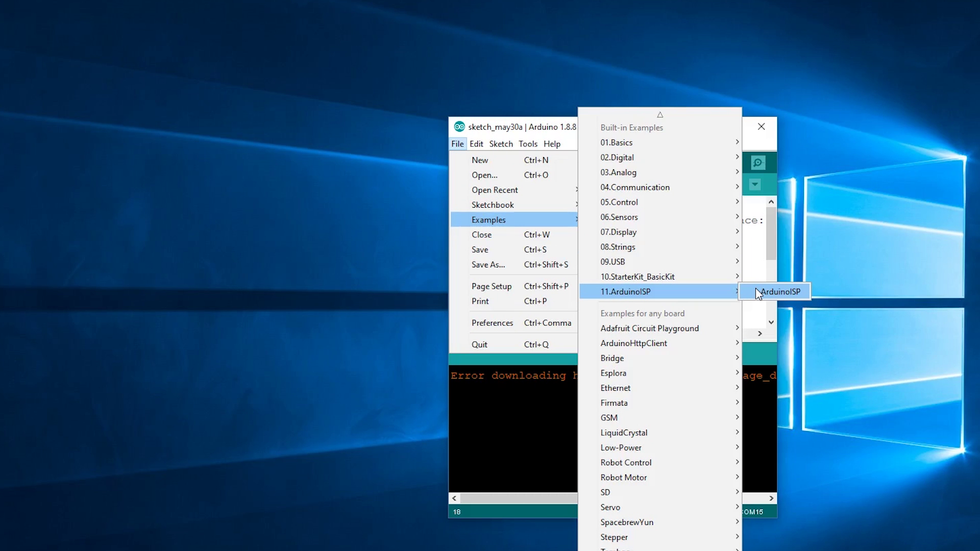The width and height of the screenshot is (980, 551).
Task: Expand the 06.Sensors examples
Action: click(x=660, y=217)
